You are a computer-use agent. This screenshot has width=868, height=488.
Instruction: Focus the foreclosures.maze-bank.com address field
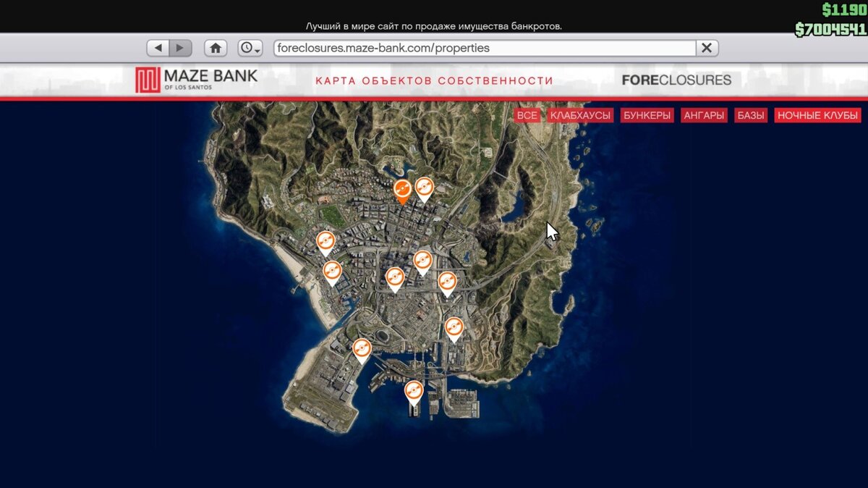click(x=485, y=48)
